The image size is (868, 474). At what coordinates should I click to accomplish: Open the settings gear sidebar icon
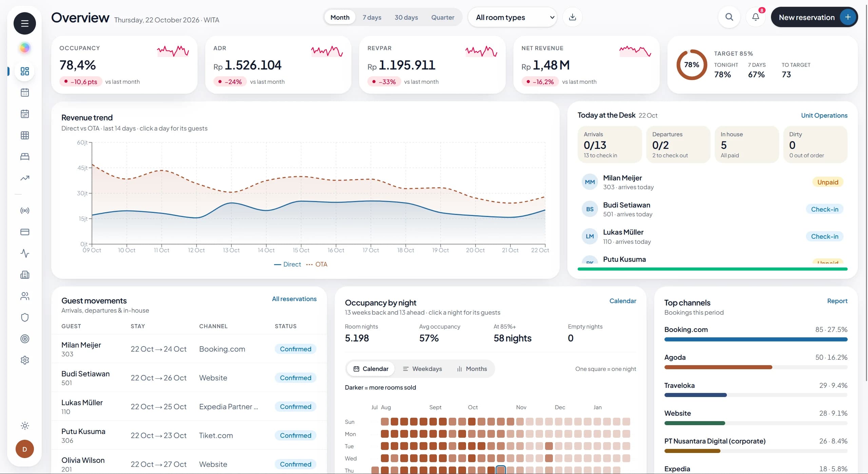click(x=24, y=360)
